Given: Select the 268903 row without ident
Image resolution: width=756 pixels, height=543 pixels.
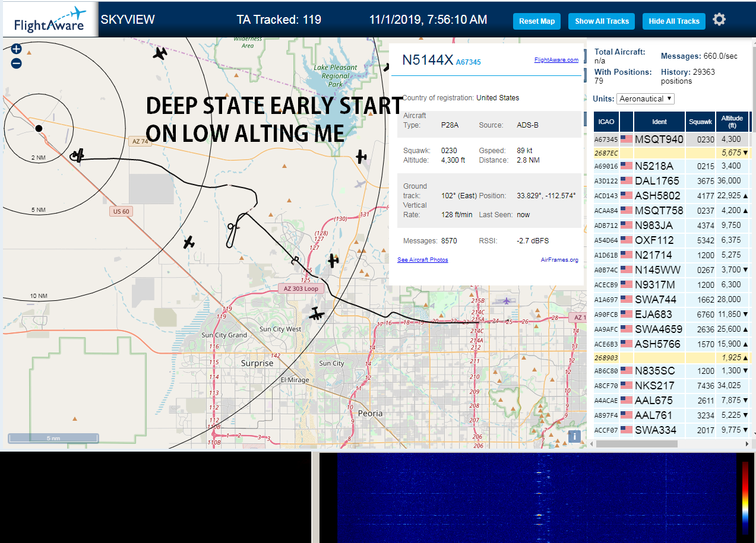Looking at the screenshot, I should 672,358.
